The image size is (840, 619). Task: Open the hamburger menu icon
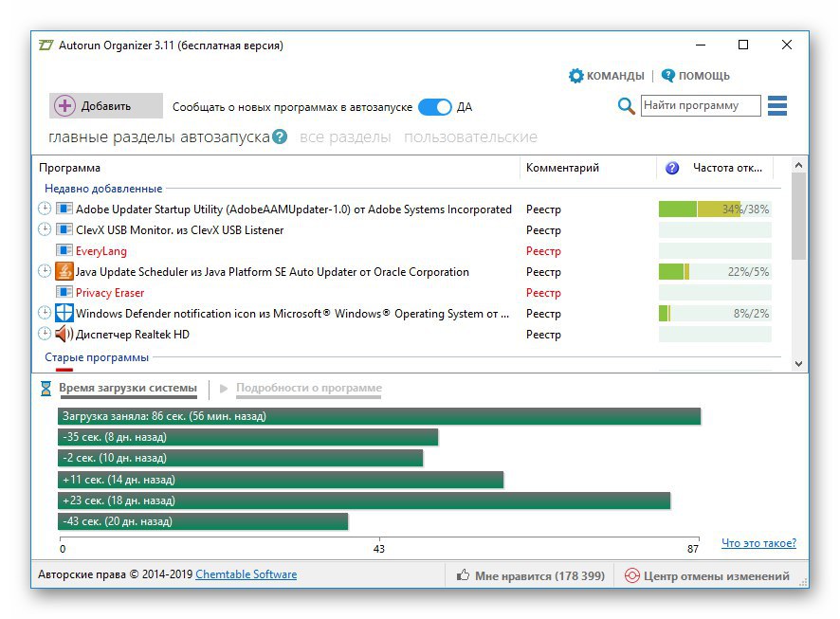777,106
